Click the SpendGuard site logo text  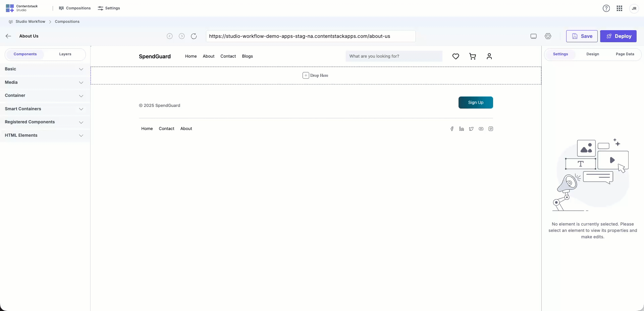click(155, 56)
